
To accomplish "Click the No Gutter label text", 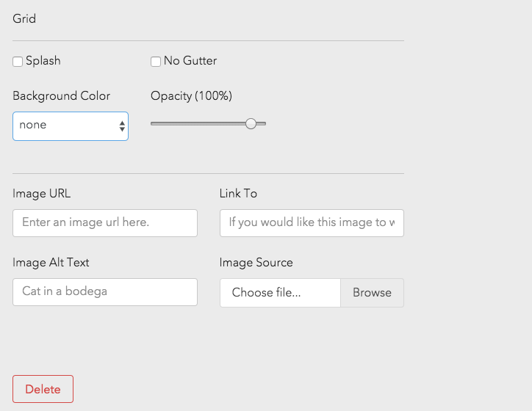I will (x=190, y=61).
